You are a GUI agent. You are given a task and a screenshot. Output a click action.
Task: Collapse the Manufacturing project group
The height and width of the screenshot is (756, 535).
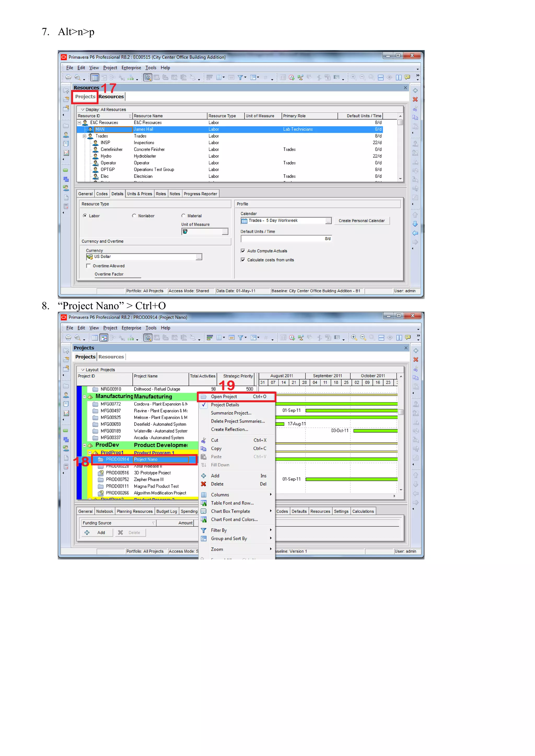(85, 397)
